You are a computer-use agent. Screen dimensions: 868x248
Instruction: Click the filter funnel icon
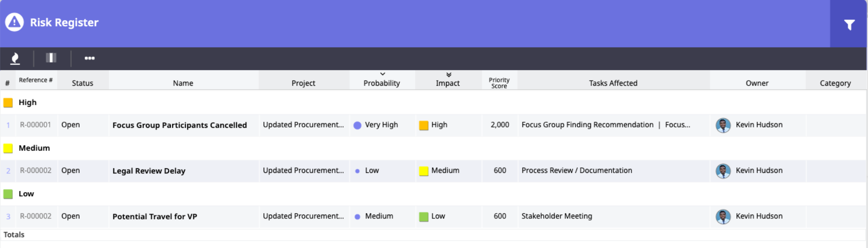click(x=849, y=25)
